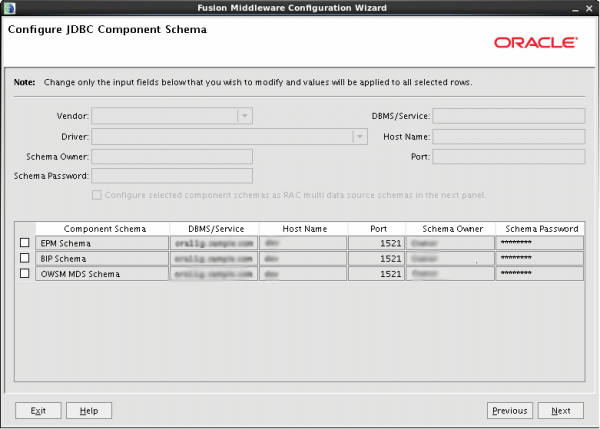
Task: Open the Vendor dropdown
Action: pos(244,116)
